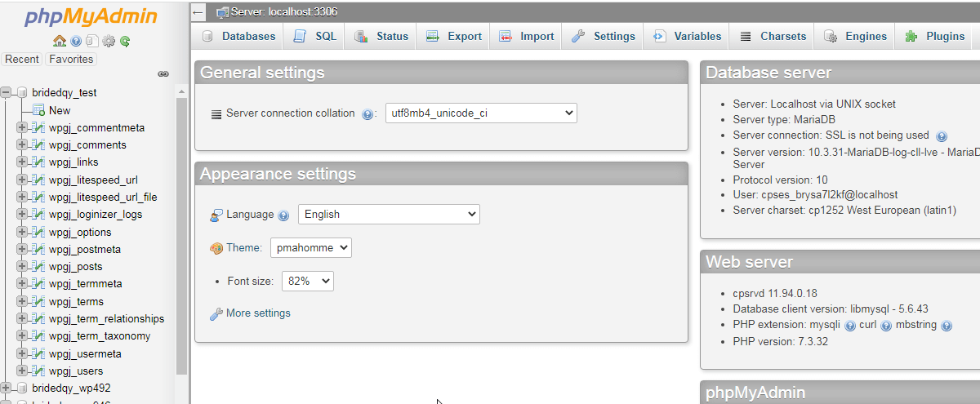Viewport: 980px width, 404px height.
Task: Open the Import tab
Action: click(x=527, y=36)
